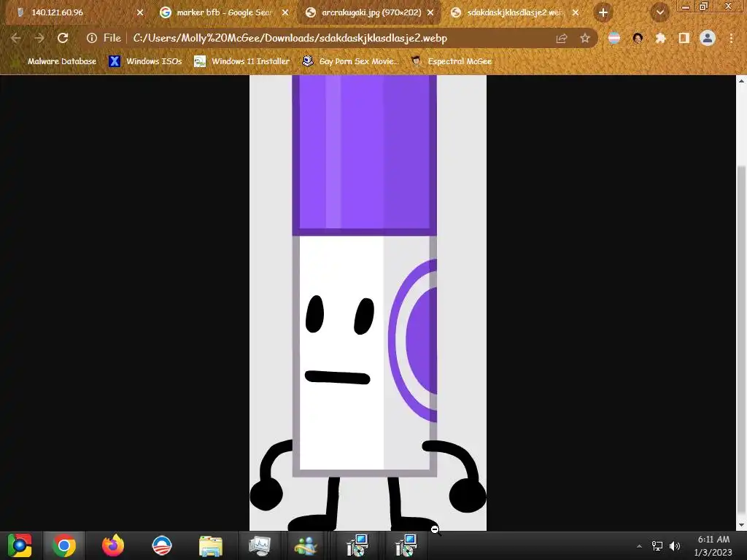The image size is (747, 560).
Task: Open the Extensions puzzle piece icon
Action: [660, 38]
